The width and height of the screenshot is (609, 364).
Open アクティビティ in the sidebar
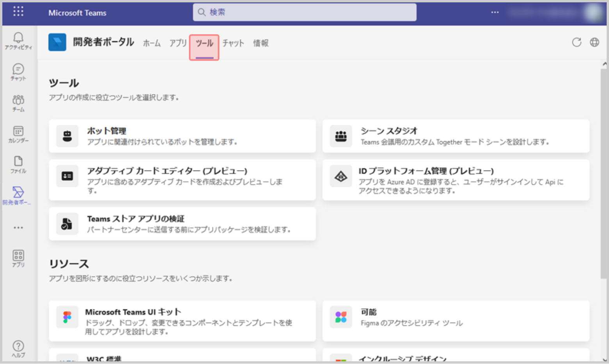pos(18,41)
